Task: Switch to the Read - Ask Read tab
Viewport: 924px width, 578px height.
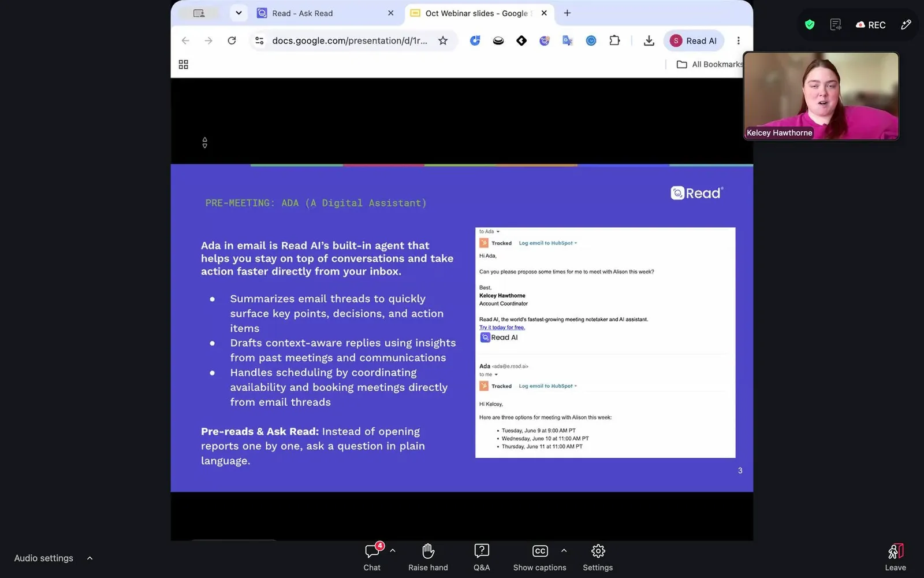Action: (325, 13)
